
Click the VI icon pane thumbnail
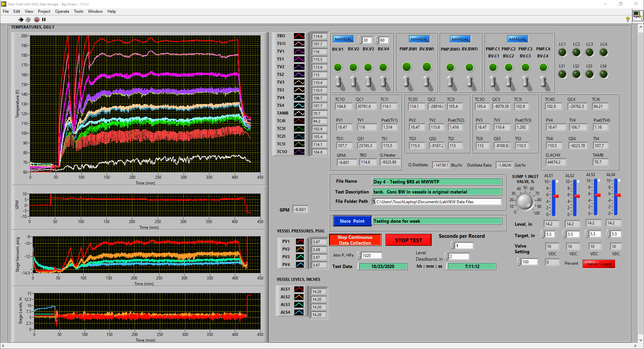pyautogui.click(x=637, y=15)
